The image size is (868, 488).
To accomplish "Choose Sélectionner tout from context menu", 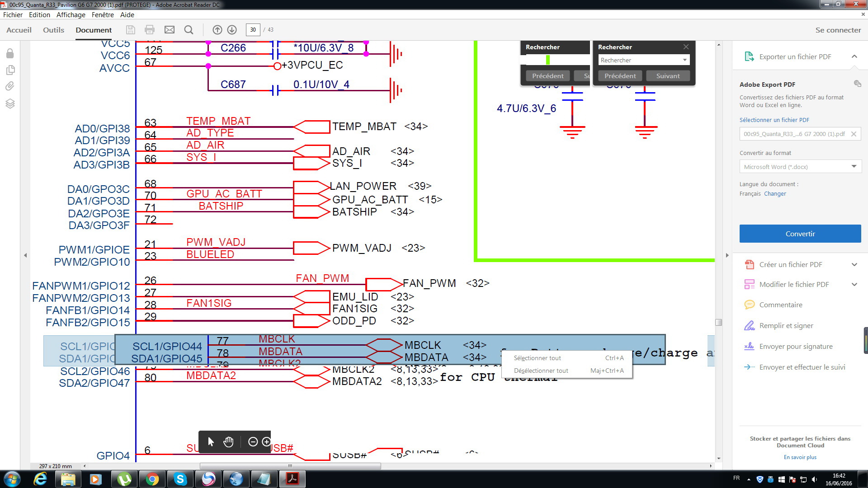I will pos(538,358).
